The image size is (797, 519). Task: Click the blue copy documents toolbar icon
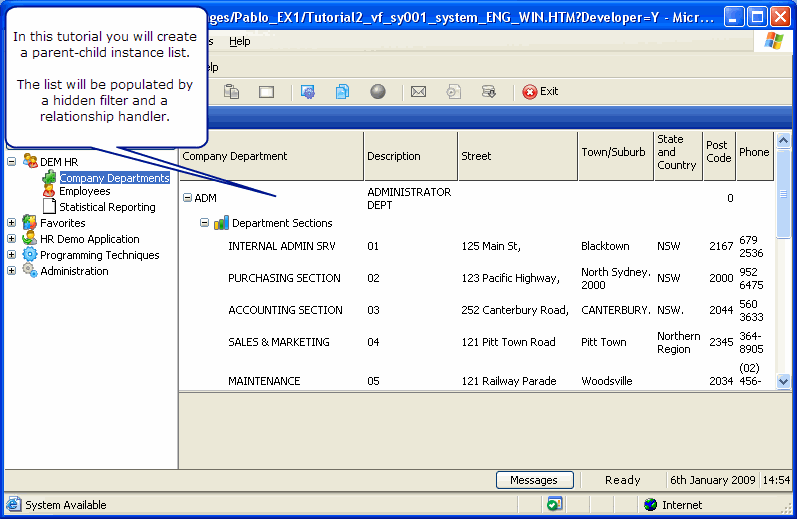[x=343, y=91]
